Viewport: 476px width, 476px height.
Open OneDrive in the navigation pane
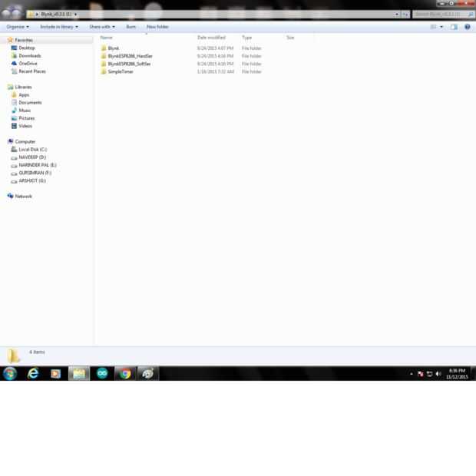pos(28,64)
